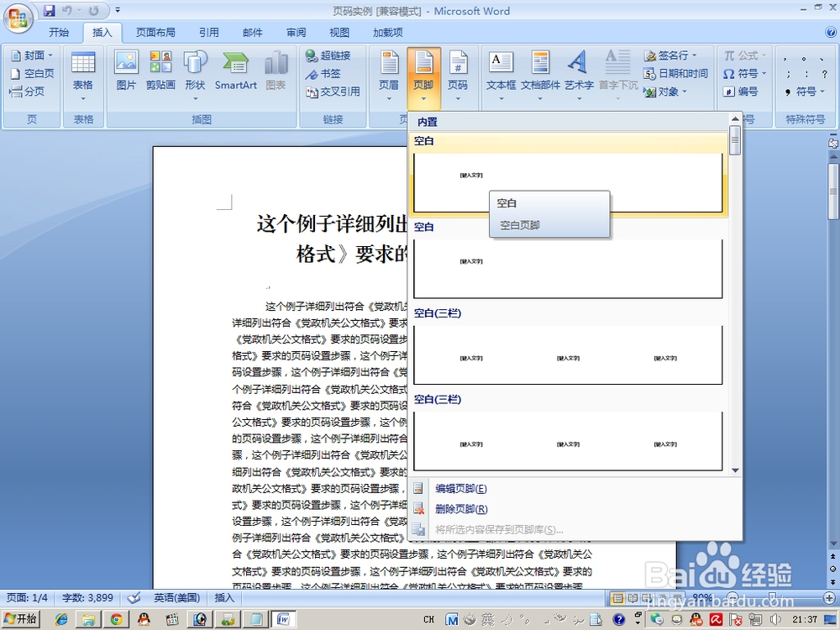Switch to the 审阅 (Review) tab
The width and height of the screenshot is (840, 630).
(x=296, y=33)
